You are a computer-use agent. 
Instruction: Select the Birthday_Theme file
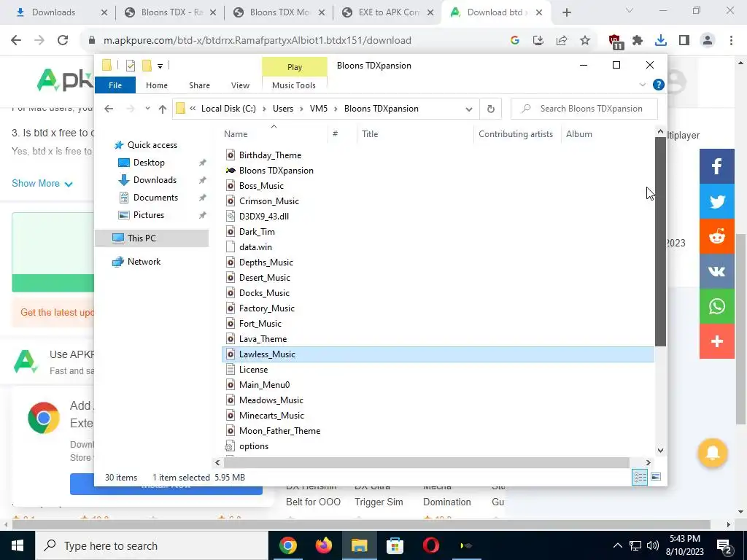(x=270, y=155)
